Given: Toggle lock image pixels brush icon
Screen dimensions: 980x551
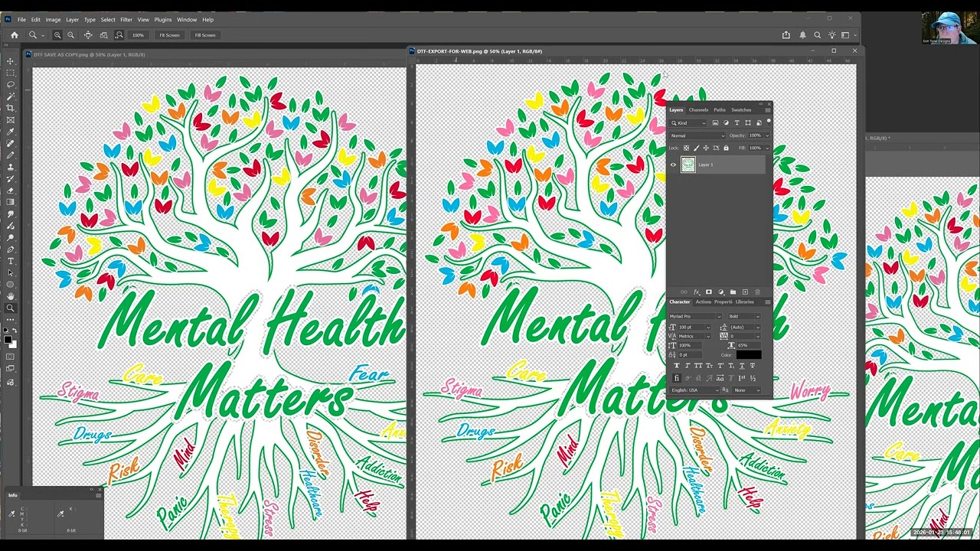Looking at the screenshot, I should tap(696, 148).
